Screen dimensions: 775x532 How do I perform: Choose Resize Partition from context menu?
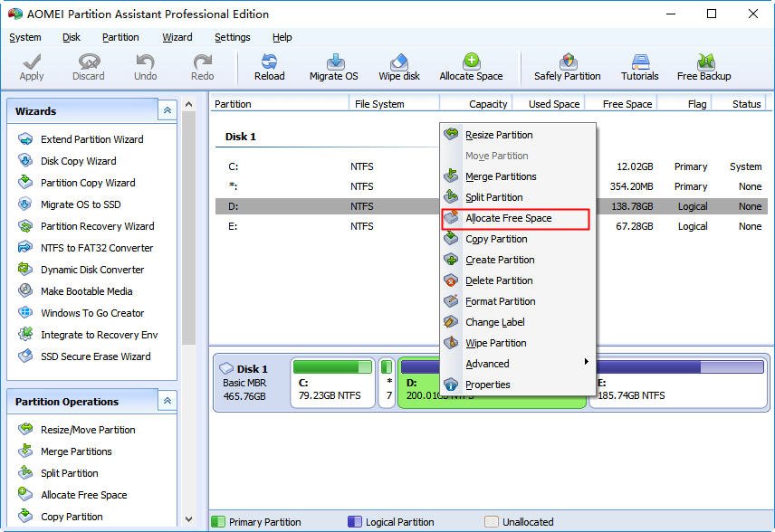pyautogui.click(x=518, y=135)
